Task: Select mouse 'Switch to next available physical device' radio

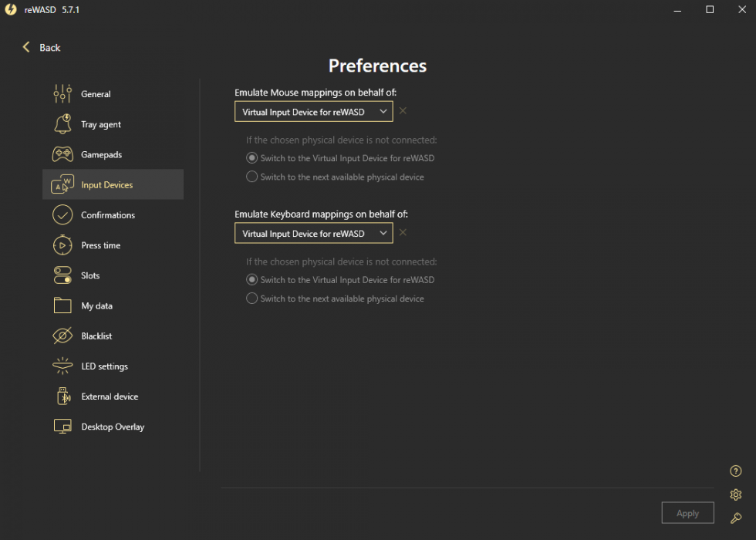Action: pyautogui.click(x=251, y=177)
